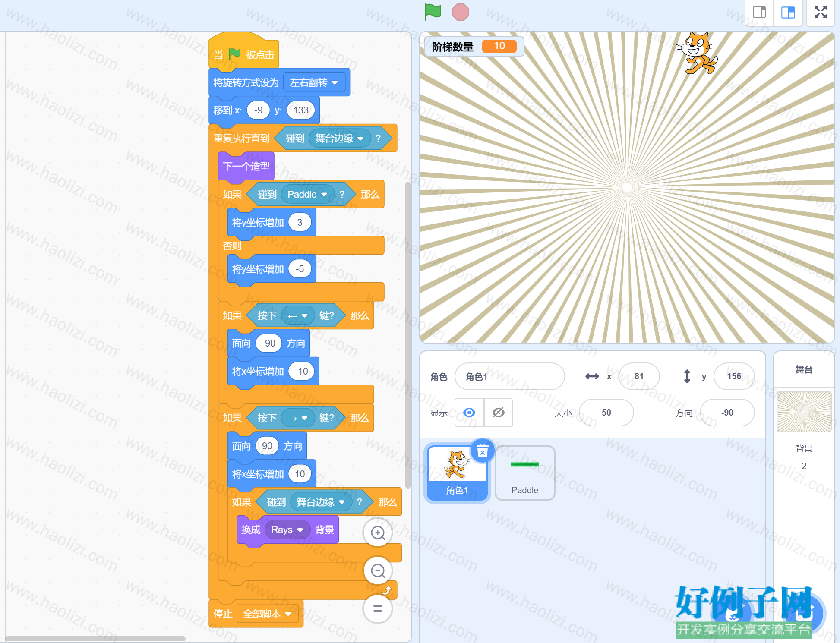Edit the change y value 3
This screenshot has width=840, height=643.
tap(300, 222)
